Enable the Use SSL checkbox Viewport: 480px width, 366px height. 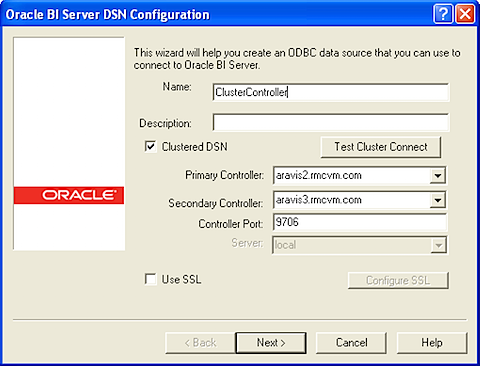click(x=150, y=279)
